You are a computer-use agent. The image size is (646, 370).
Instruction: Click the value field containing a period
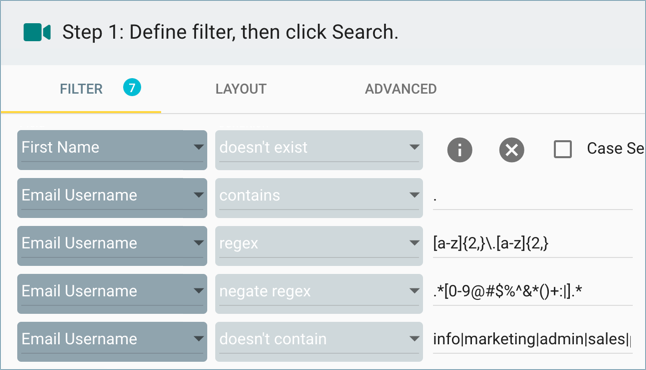pos(532,197)
